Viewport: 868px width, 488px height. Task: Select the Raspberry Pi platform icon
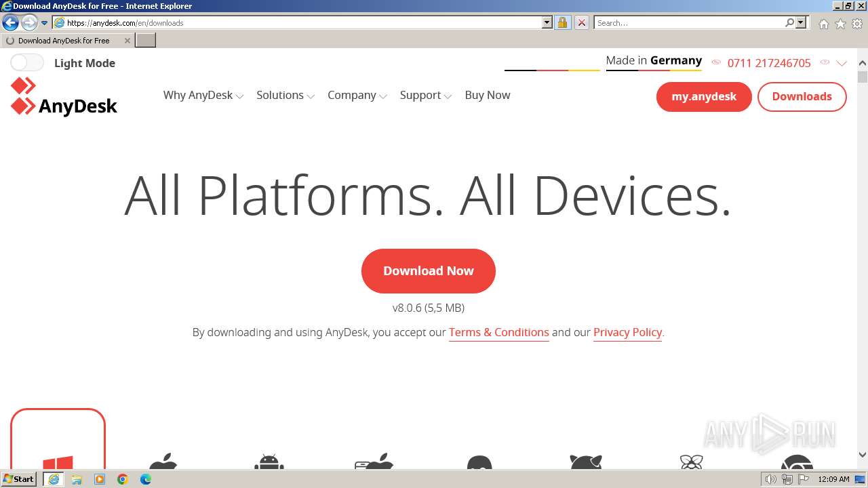[x=691, y=461]
